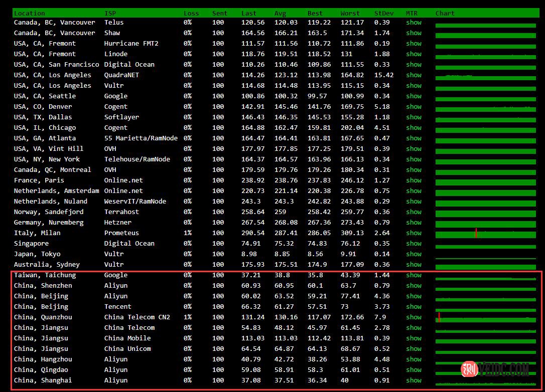The image size is (545, 392).
Task: Click the Loss column header
Action: pos(191,14)
